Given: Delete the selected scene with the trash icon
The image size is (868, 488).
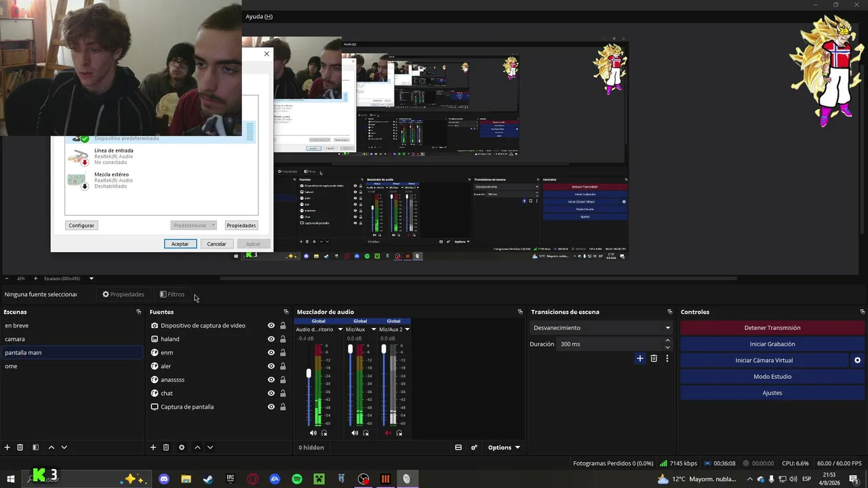Looking at the screenshot, I should (20, 447).
